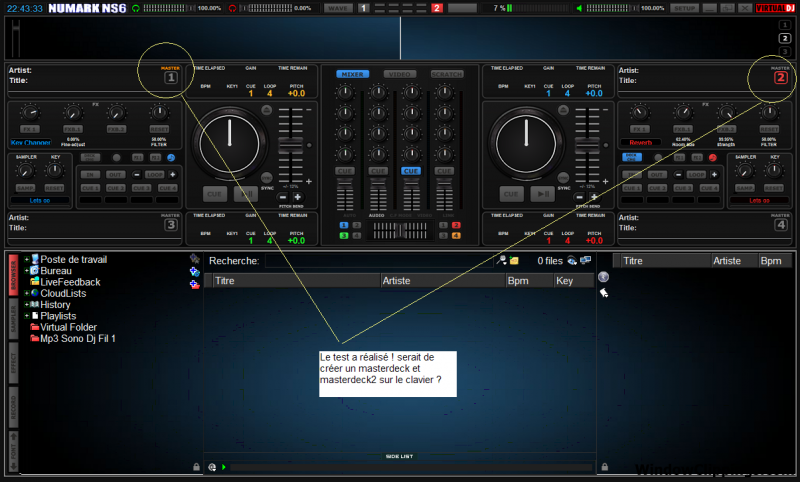
Task: Toggle the WAVE button in the top bar
Action: (x=337, y=8)
